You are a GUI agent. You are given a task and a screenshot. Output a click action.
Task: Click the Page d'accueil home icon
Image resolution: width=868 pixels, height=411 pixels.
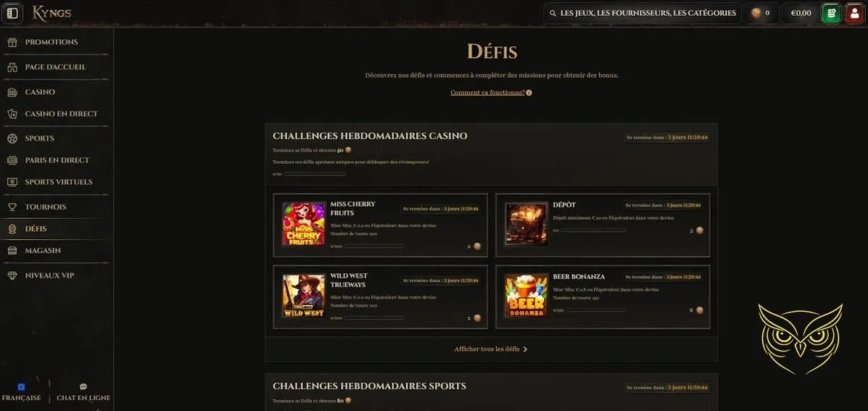tap(12, 67)
